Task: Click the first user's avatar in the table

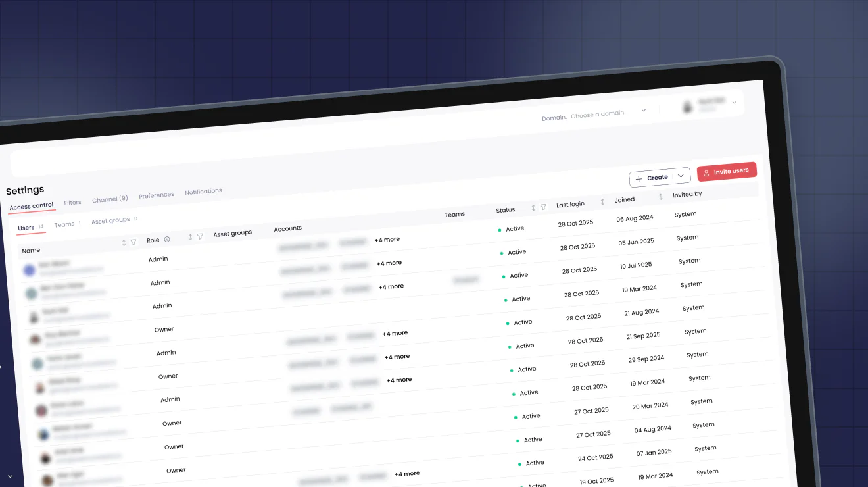Action: coord(30,270)
